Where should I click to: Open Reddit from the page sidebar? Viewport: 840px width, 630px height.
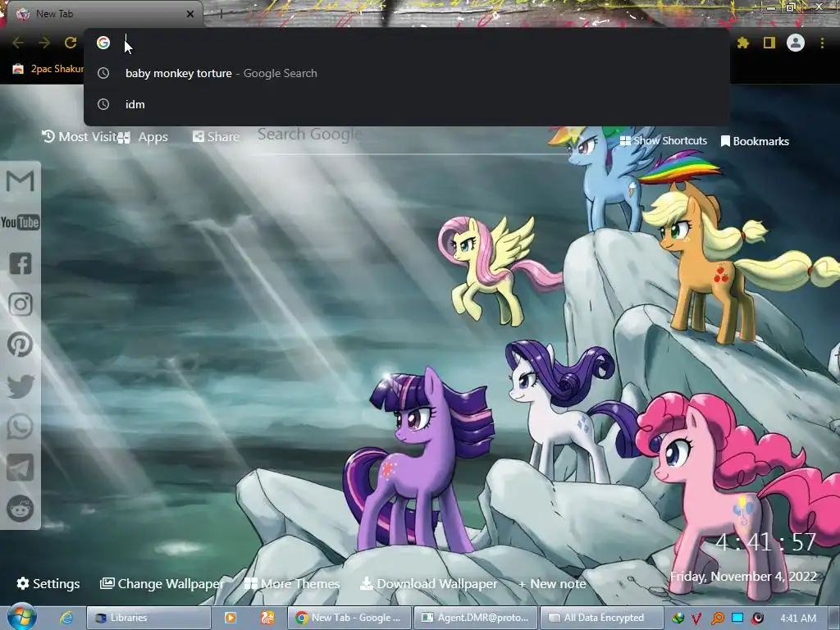click(21, 509)
